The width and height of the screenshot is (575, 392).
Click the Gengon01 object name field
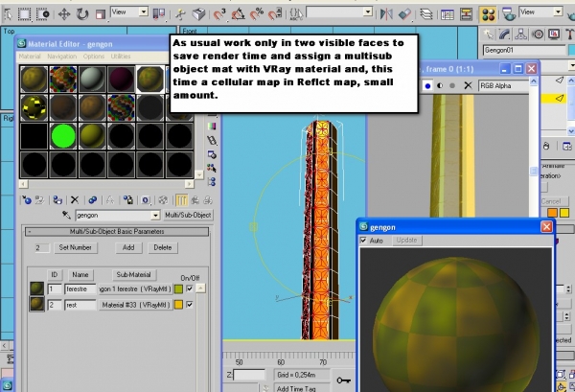524,50
